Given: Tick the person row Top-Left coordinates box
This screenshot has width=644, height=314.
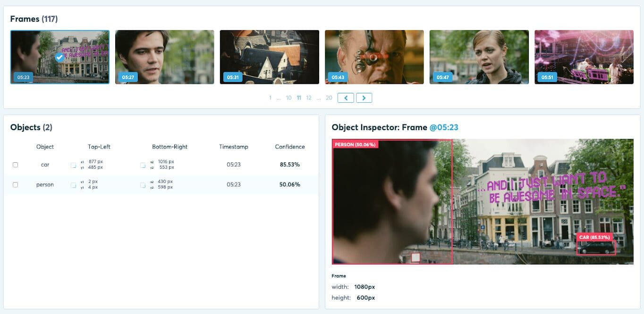Looking at the screenshot, I should tap(73, 185).
